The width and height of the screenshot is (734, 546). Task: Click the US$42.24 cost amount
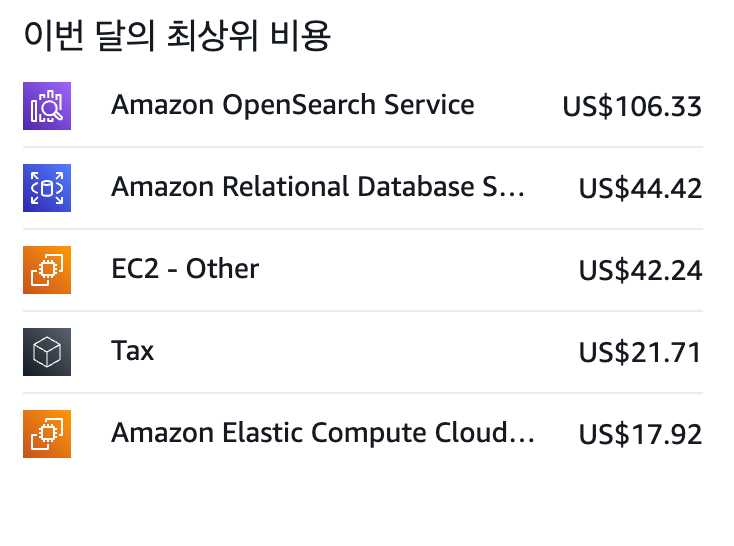click(x=640, y=270)
